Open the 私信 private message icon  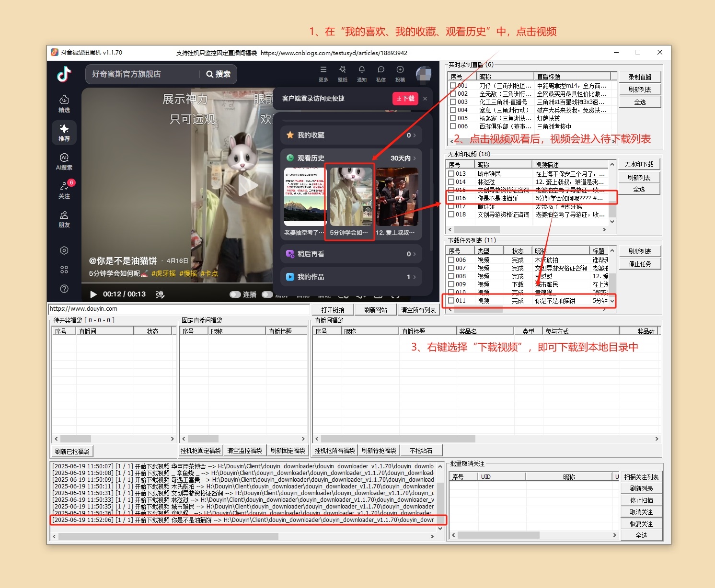381,71
